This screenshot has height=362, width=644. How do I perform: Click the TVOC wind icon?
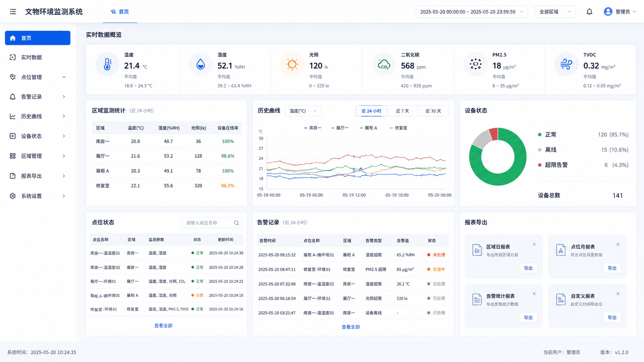[566, 64]
